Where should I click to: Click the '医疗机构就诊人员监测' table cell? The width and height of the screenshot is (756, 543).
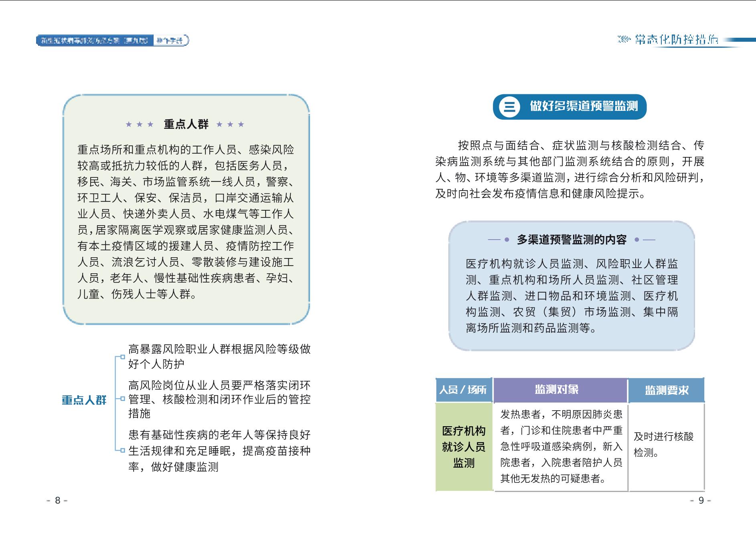[x=464, y=447]
